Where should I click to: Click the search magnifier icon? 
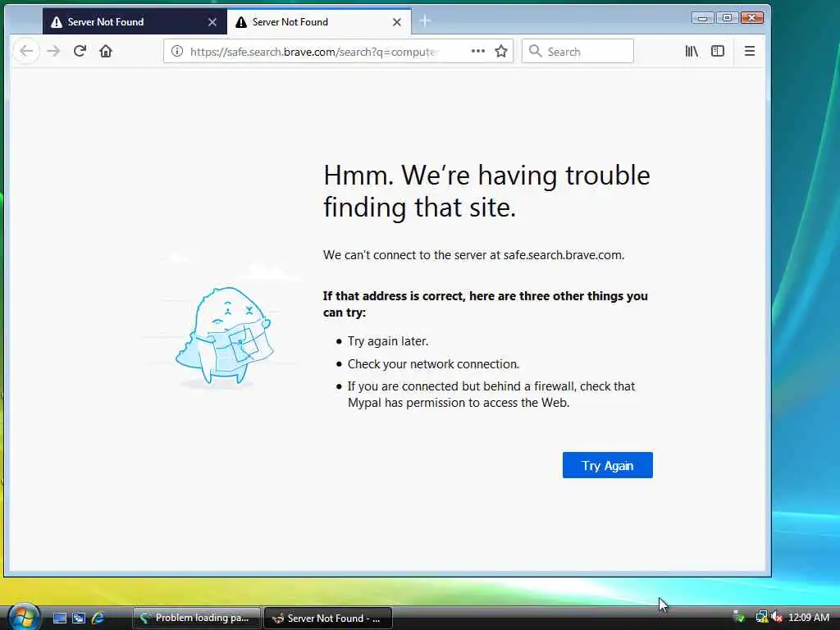(x=535, y=52)
